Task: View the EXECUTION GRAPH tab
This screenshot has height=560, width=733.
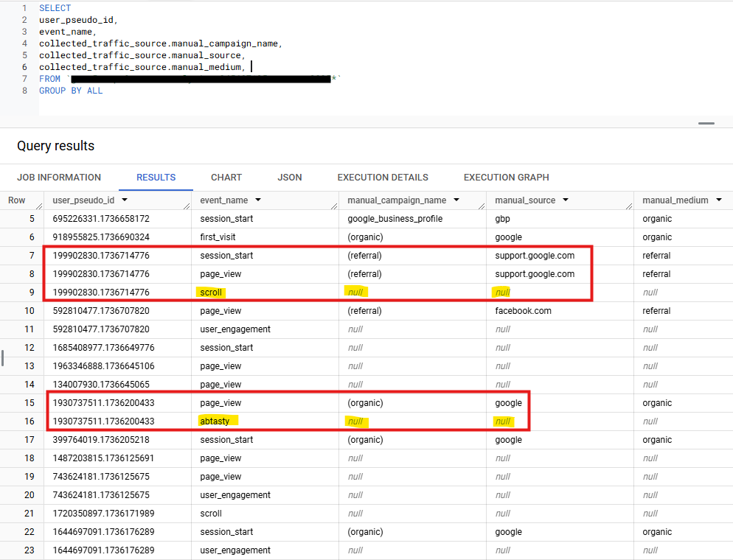Action: pos(506,178)
